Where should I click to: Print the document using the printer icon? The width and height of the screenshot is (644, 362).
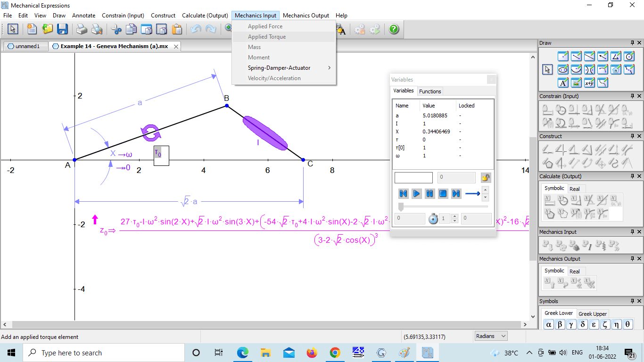point(82,29)
